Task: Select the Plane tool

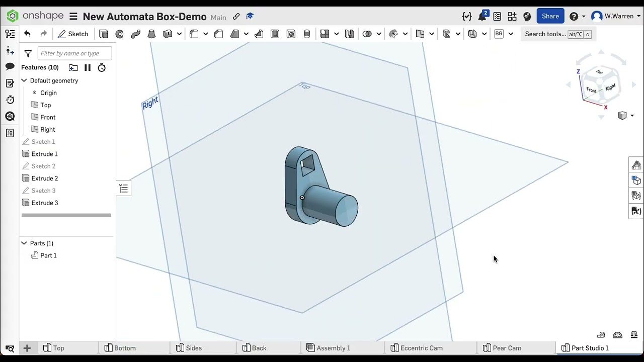Action: point(420,34)
